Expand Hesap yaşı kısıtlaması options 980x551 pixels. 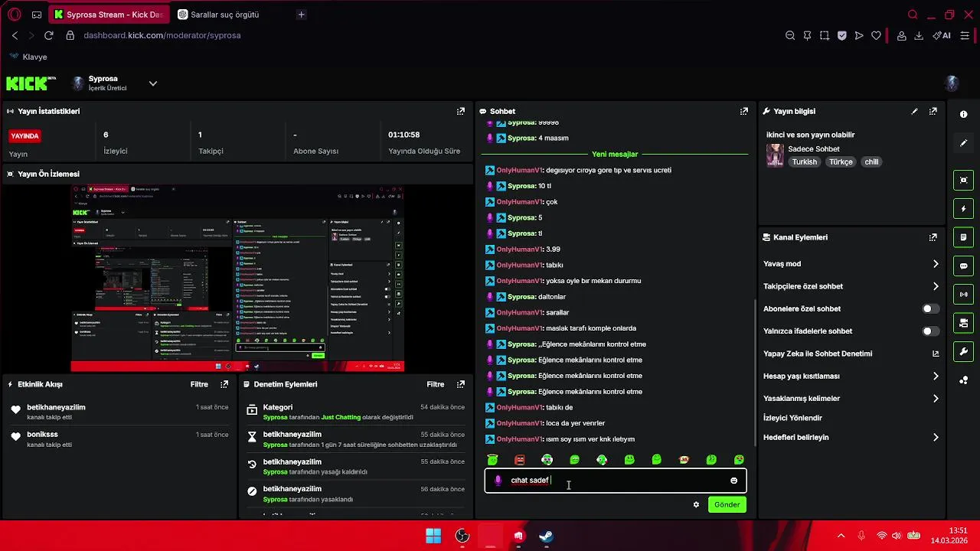[x=935, y=376]
